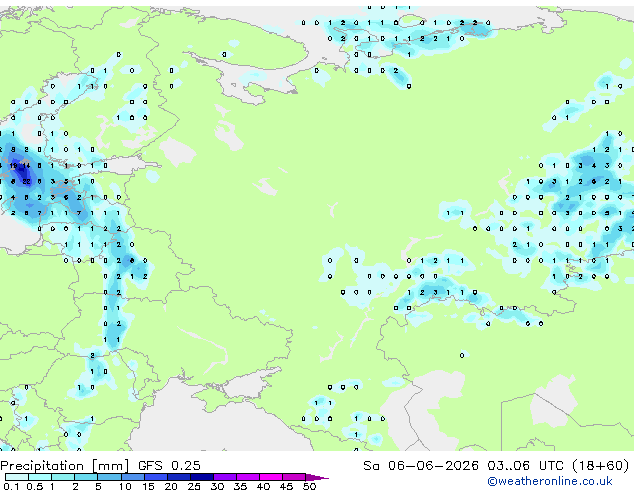The image size is (634, 490).
Task: Click the legend swatch between 25 and 30
Action: pyautogui.click(x=202, y=477)
